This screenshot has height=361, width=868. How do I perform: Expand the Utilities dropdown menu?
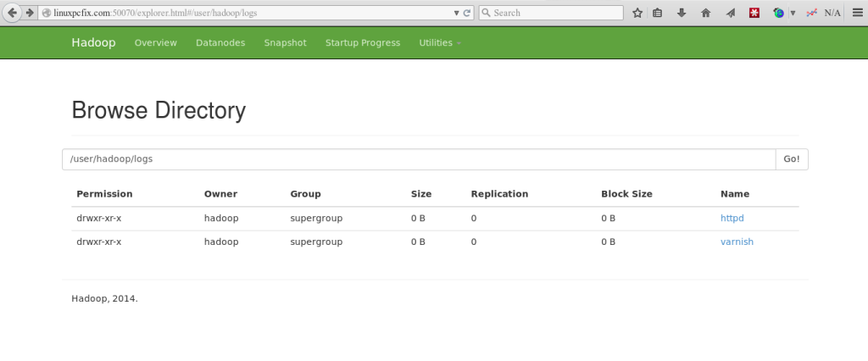click(439, 43)
